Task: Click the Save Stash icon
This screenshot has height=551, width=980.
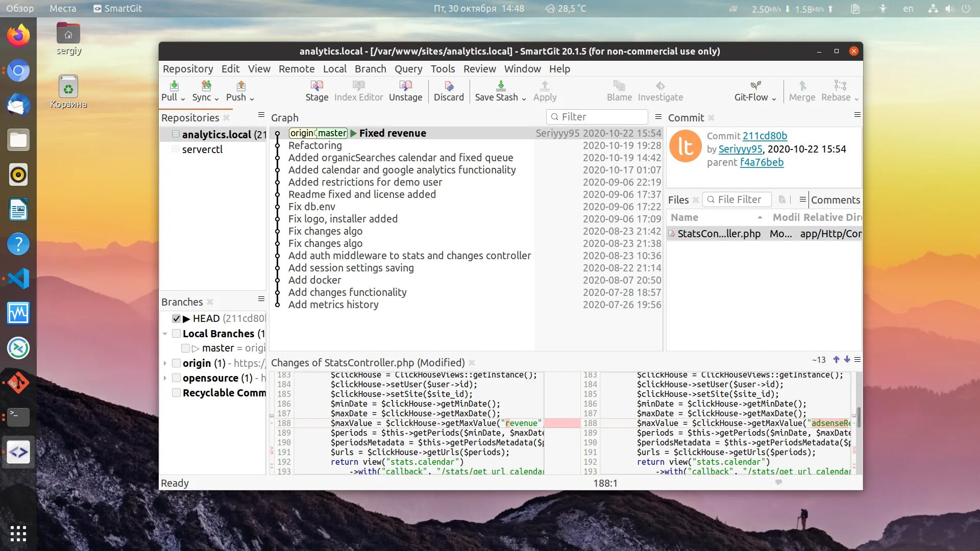Action: (x=500, y=86)
